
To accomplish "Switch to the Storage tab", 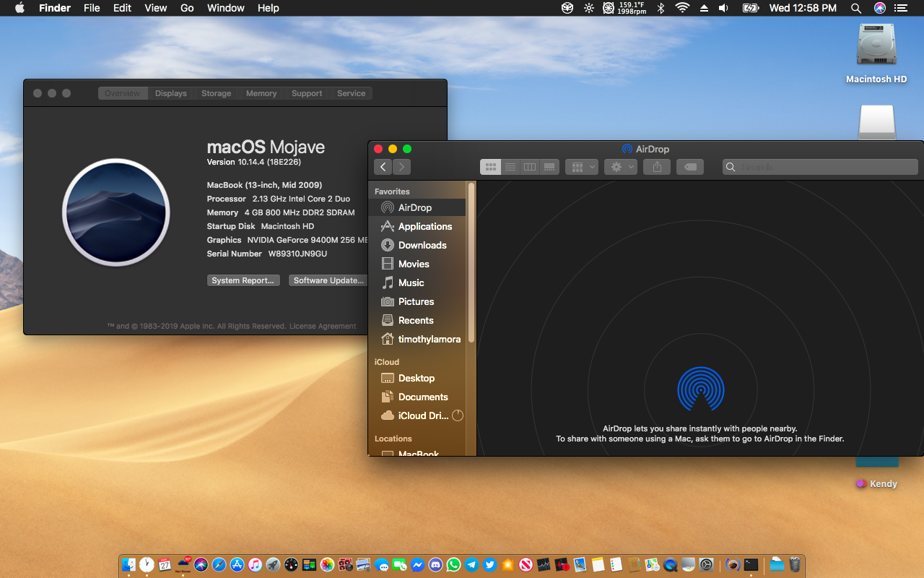I will coord(217,93).
